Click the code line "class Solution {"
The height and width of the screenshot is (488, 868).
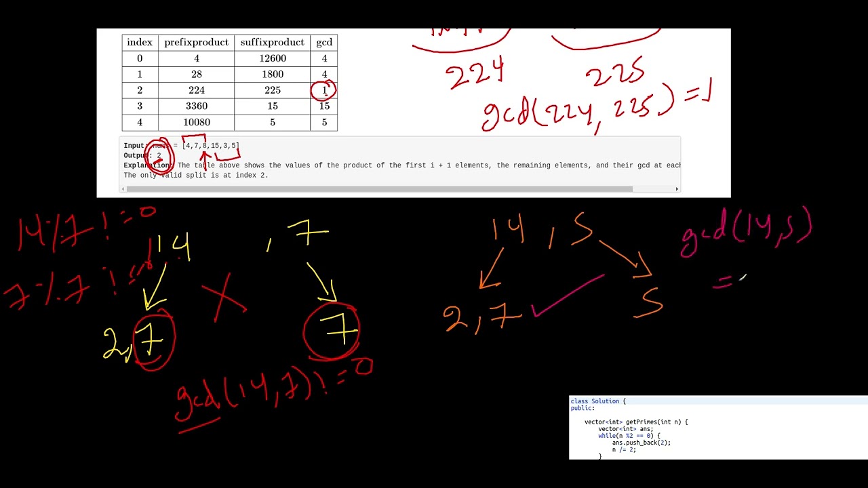click(x=598, y=401)
